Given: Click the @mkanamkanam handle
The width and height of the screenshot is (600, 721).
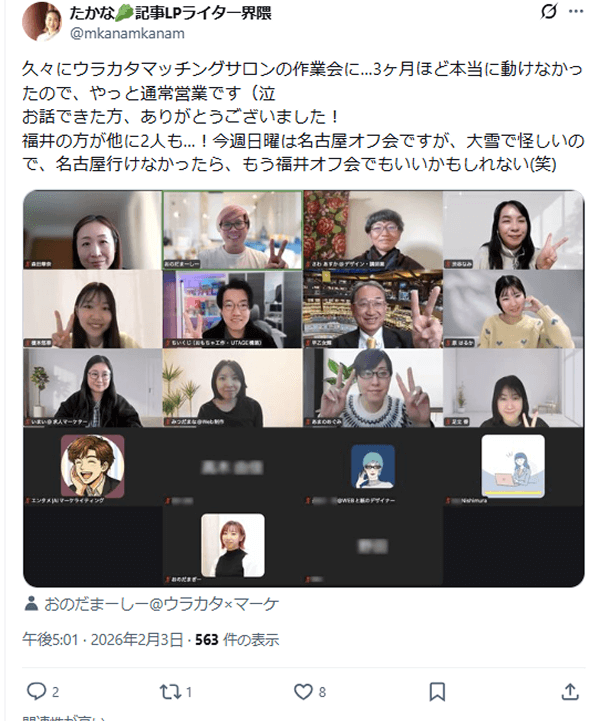Looking at the screenshot, I should tap(127, 34).
